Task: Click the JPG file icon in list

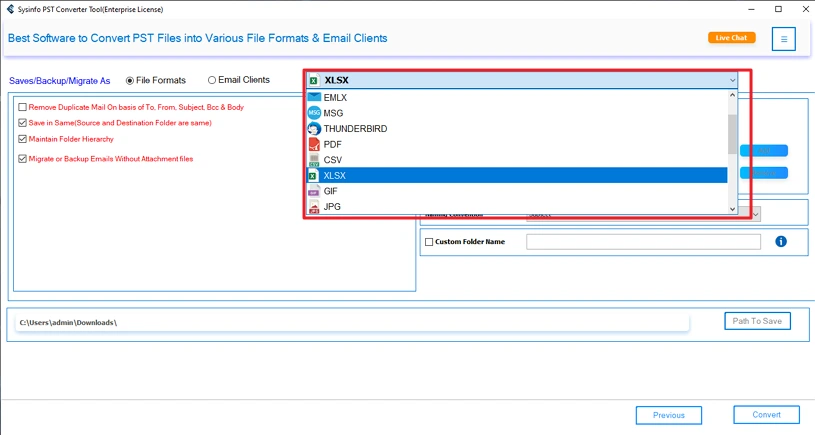Action: [314, 206]
